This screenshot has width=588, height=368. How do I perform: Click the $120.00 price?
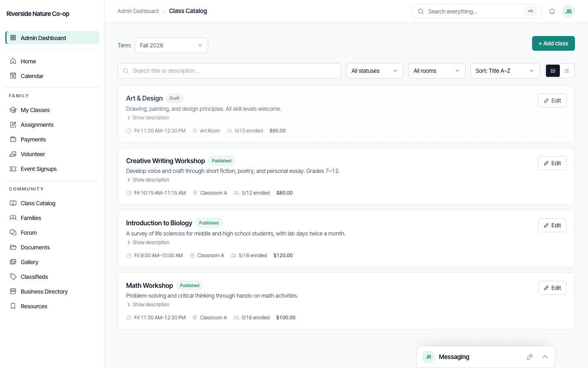click(x=283, y=256)
